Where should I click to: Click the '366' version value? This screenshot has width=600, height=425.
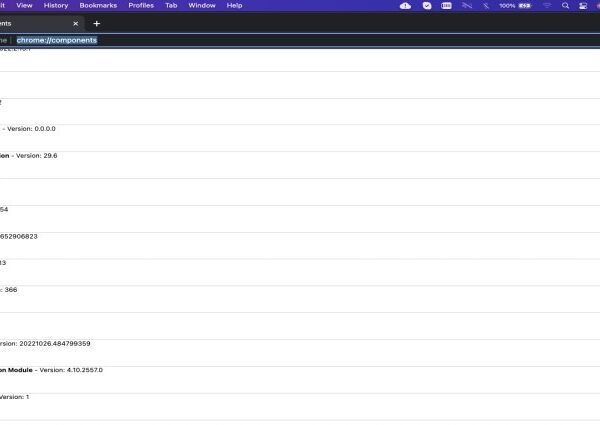(x=11, y=290)
